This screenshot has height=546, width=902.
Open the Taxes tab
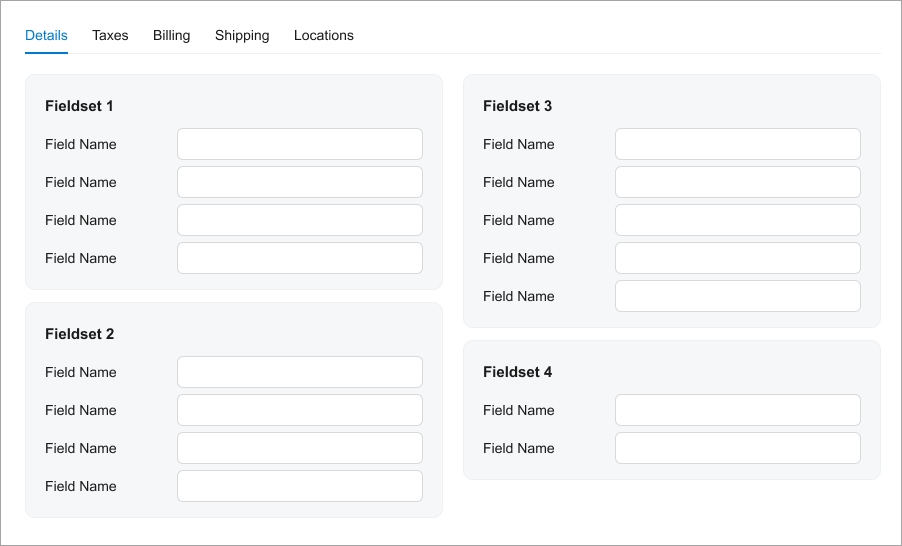[110, 36]
